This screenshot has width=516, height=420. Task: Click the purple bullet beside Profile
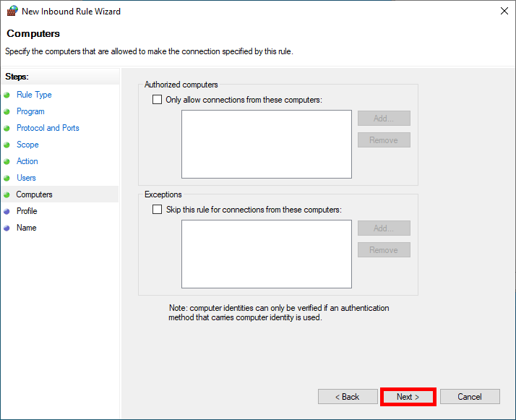coord(7,212)
